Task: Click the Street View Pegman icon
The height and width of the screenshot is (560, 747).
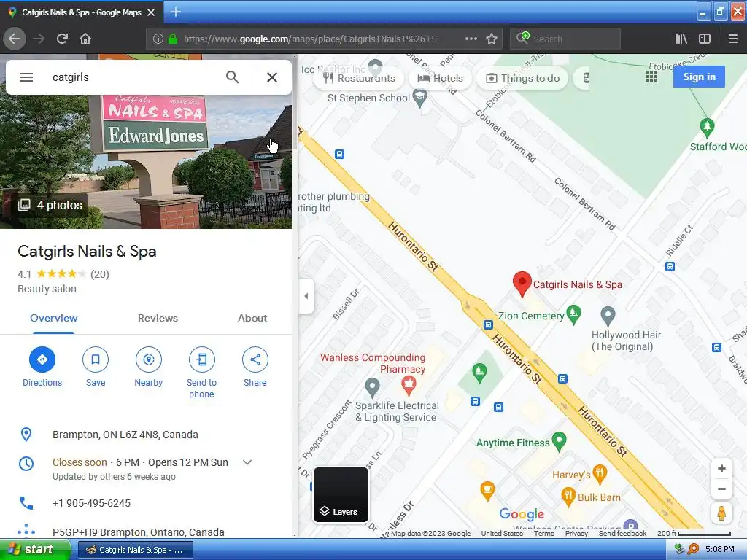Action: click(721, 513)
